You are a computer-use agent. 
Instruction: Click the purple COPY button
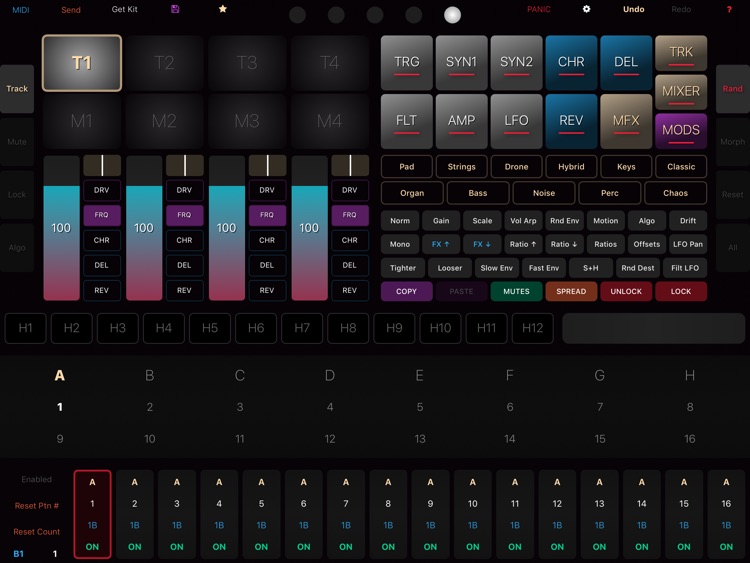click(407, 291)
